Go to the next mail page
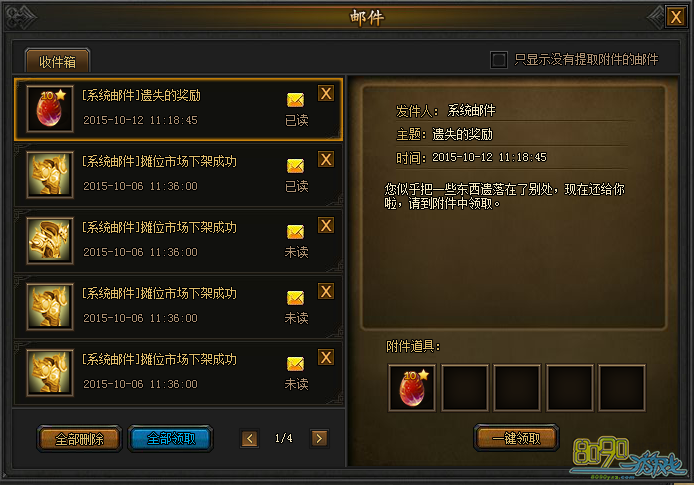The width and height of the screenshot is (694, 485). click(319, 439)
